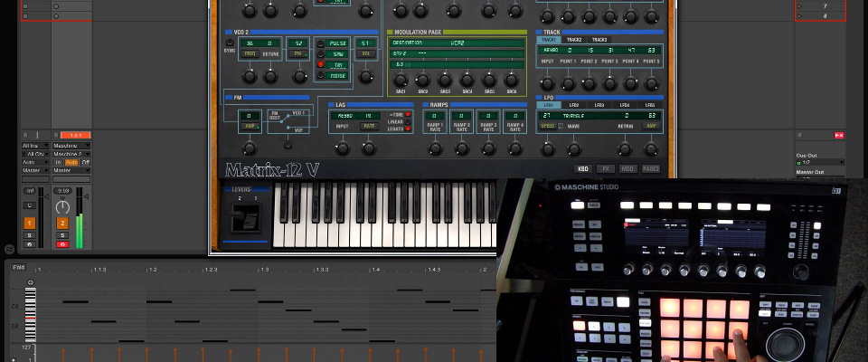This screenshot has height=362, width=868.
Task: Open track 2 Master output dropdown
Action: 71,170
